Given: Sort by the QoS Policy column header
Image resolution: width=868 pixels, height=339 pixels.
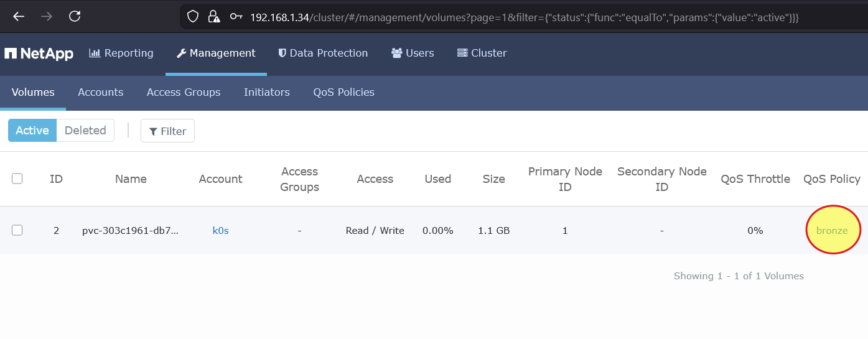Looking at the screenshot, I should (832, 179).
